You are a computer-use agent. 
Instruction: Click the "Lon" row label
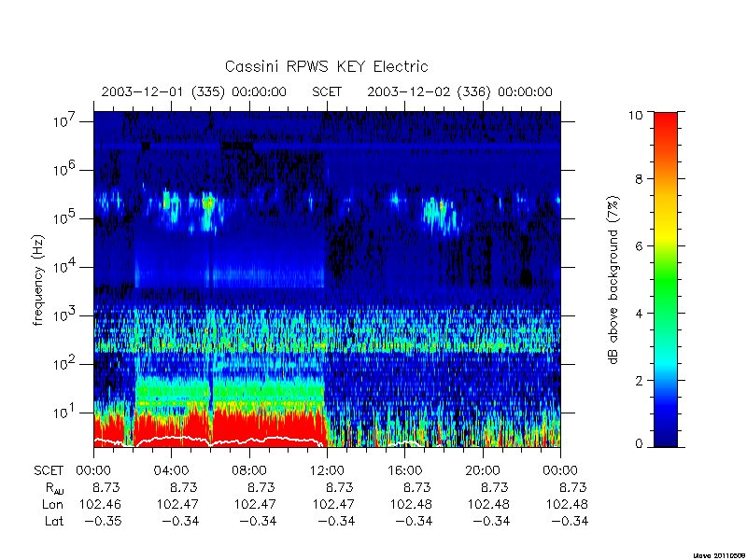(52, 504)
